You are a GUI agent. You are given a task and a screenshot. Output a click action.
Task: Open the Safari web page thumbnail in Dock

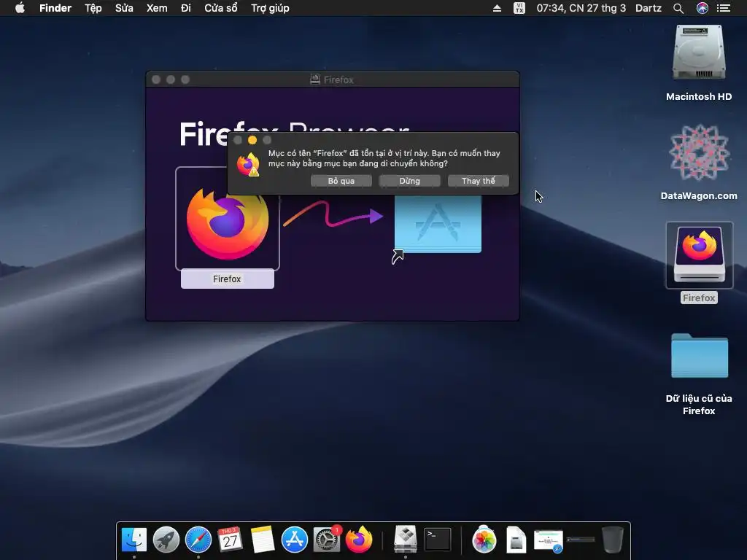click(x=549, y=541)
